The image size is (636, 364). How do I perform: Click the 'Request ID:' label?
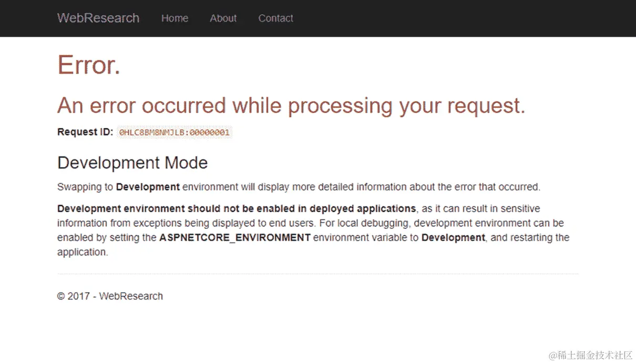pos(85,132)
